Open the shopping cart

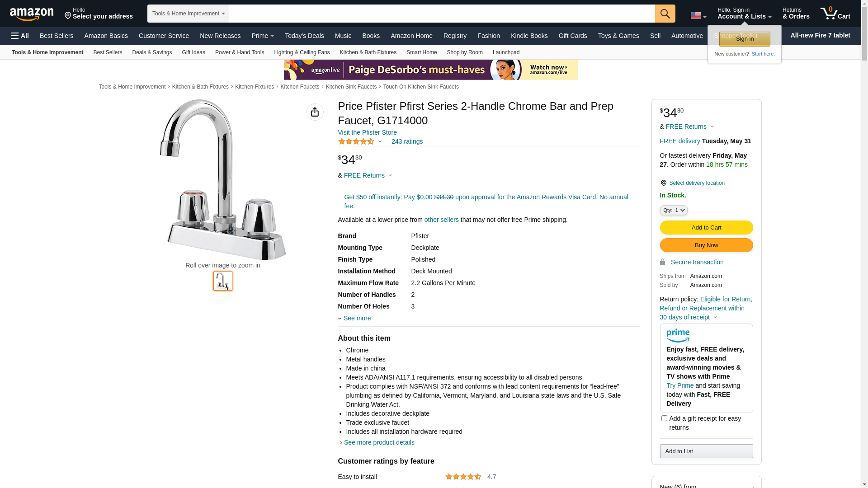[835, 14]
